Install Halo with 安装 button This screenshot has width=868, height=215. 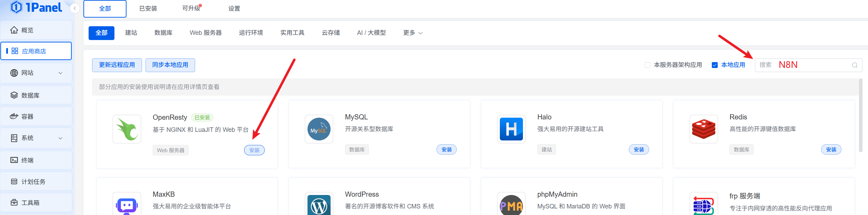pos(639,149)
